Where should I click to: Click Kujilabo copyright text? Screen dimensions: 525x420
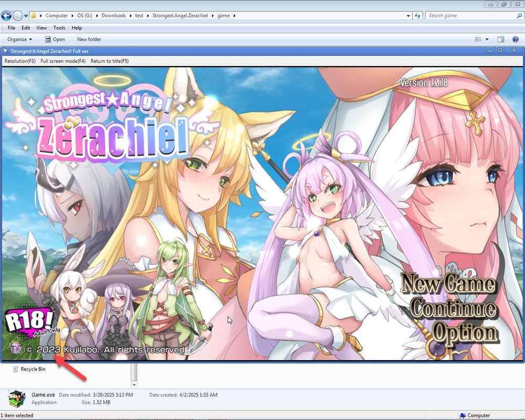106,350
